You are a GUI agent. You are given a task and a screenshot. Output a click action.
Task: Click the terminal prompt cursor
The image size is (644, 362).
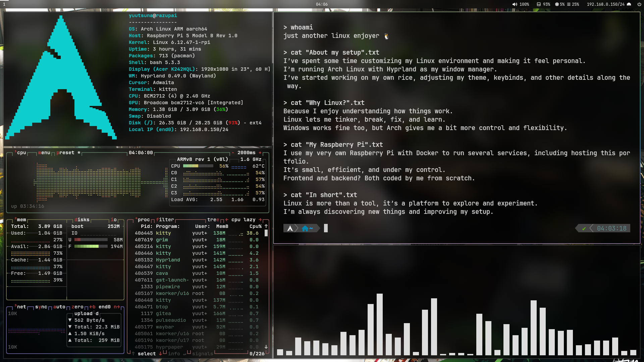click(326, 229)
